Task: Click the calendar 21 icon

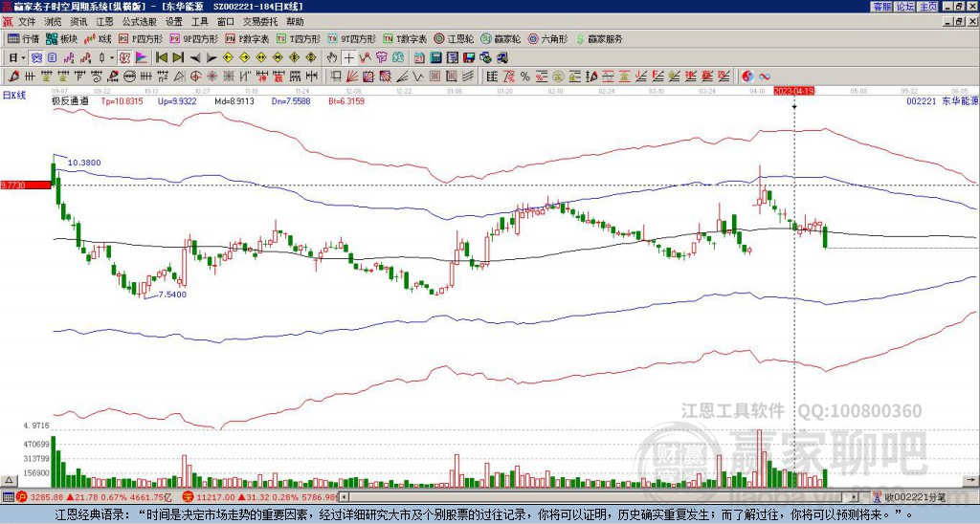Action: pos(419,58)
